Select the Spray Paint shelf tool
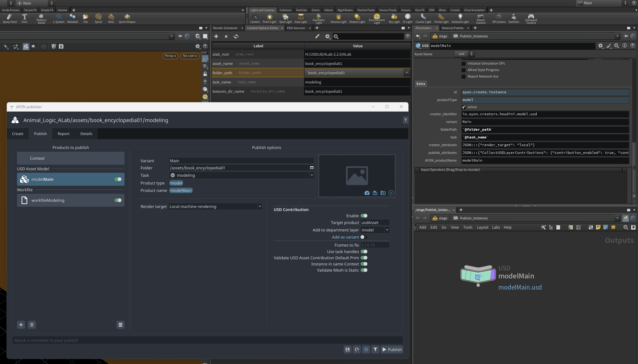The width and height of the screenshot is (638, 364). click(10, 19)
